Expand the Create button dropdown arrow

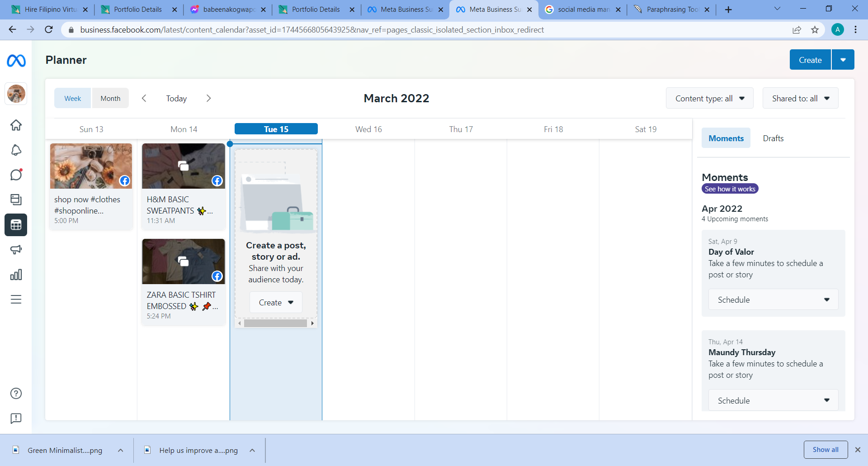point(843,60)
